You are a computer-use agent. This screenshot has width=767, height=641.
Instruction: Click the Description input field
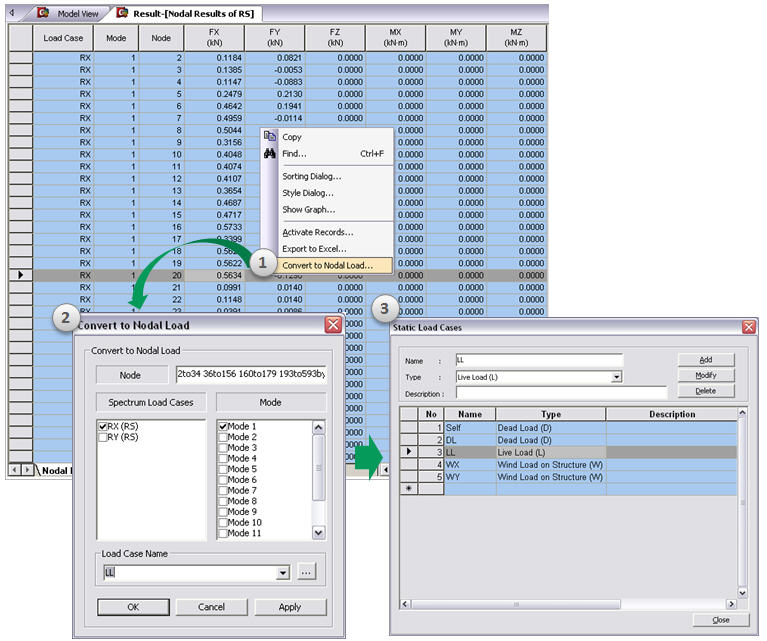[x=561, y=393]
